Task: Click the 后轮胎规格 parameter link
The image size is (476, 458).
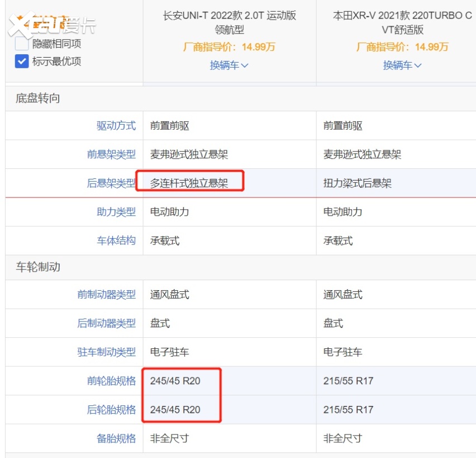Action: (x=111, y=409)
